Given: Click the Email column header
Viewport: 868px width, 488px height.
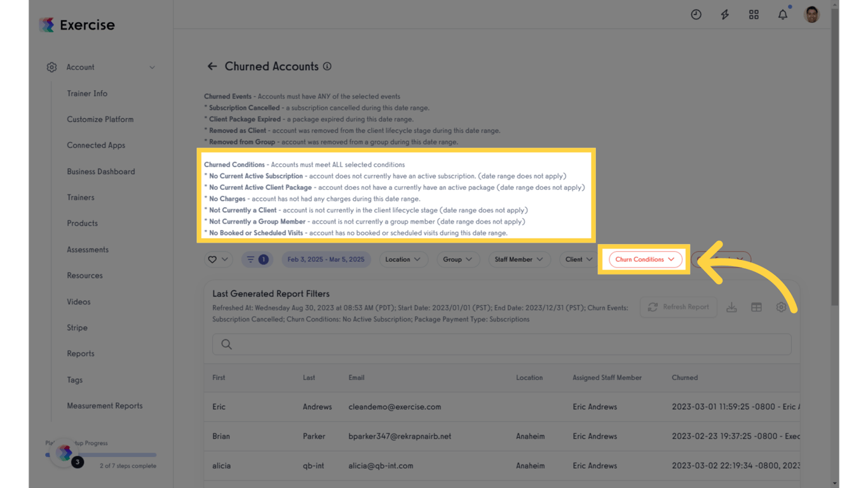Looking at the screenshot, I should click(x=356, y=377).
